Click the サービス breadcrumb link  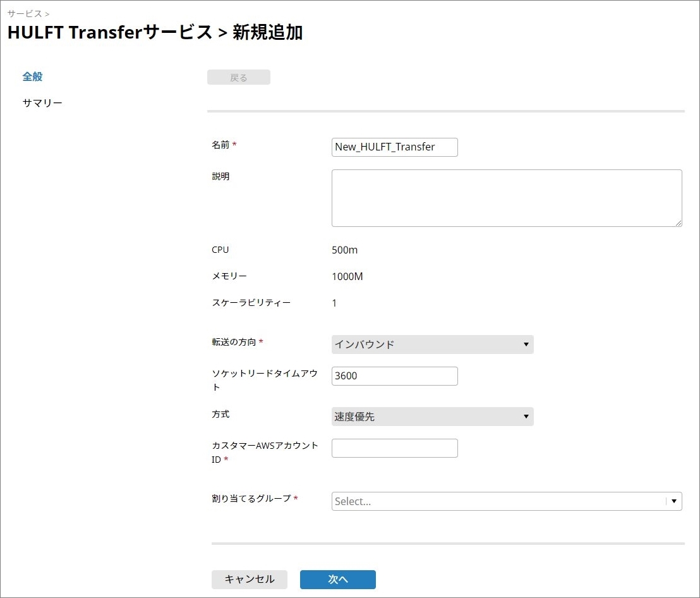coord(25,13)
